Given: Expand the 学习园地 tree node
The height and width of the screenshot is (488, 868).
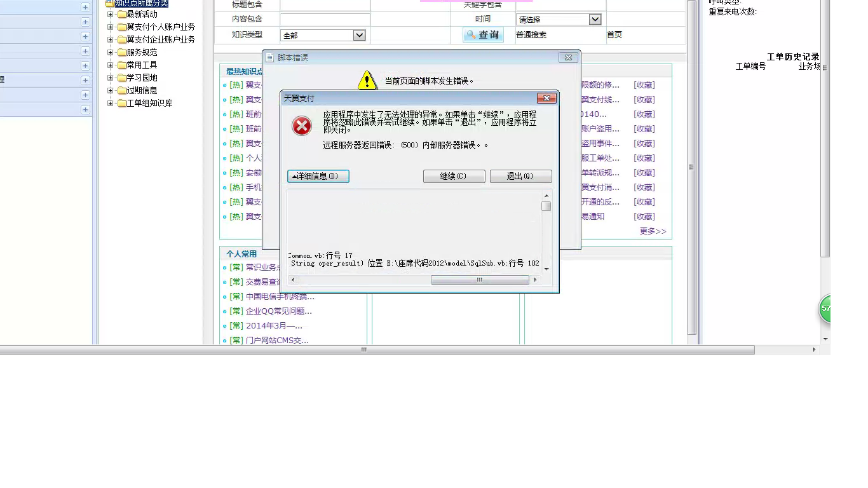Looking at the screenshot, I should point(110,78).
